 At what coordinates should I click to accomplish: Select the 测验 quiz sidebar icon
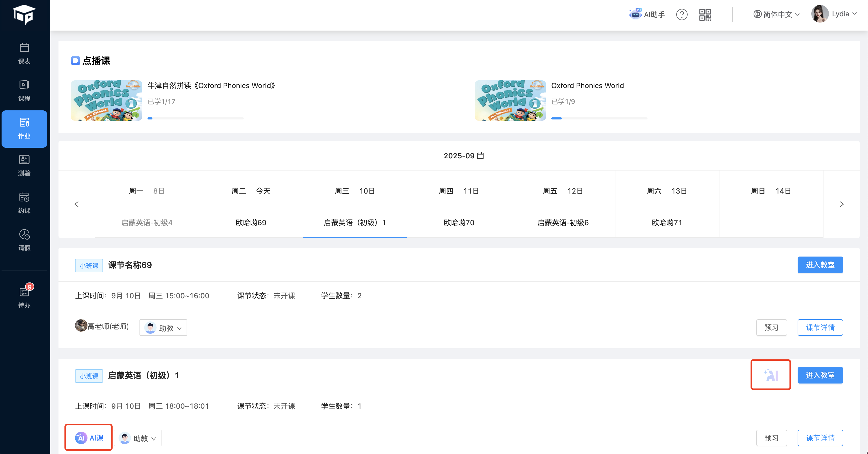pyautogui.click(x=24, y=165)
